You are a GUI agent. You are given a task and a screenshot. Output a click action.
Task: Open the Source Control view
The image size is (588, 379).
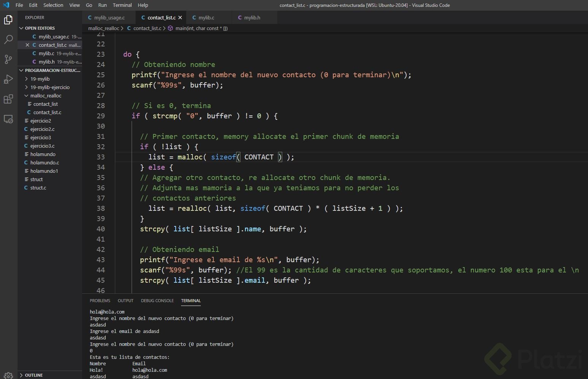(x=8, y=59)
